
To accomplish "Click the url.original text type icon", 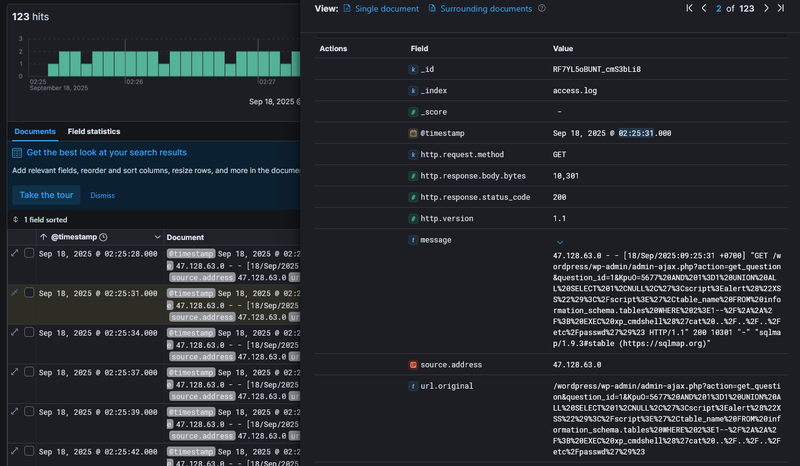I will [x=413, y=386].
